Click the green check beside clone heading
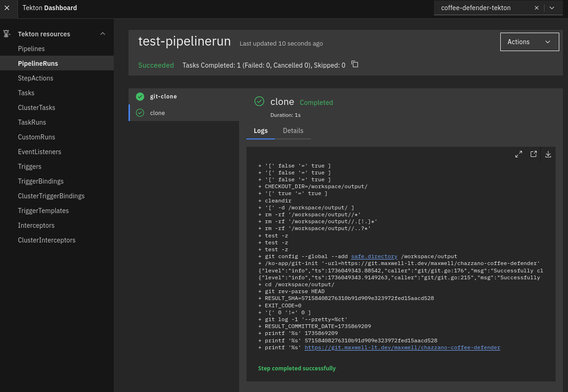 tap(259, 101)
